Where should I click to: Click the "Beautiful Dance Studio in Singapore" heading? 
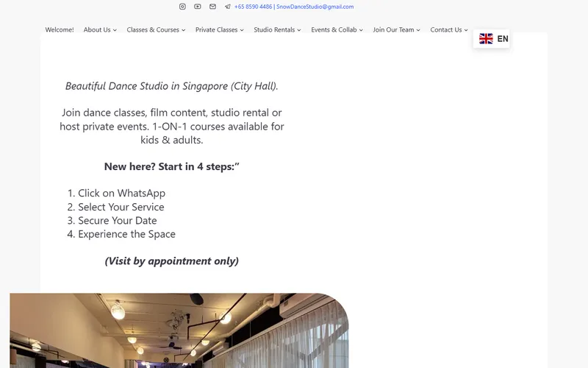click(172, 86)
